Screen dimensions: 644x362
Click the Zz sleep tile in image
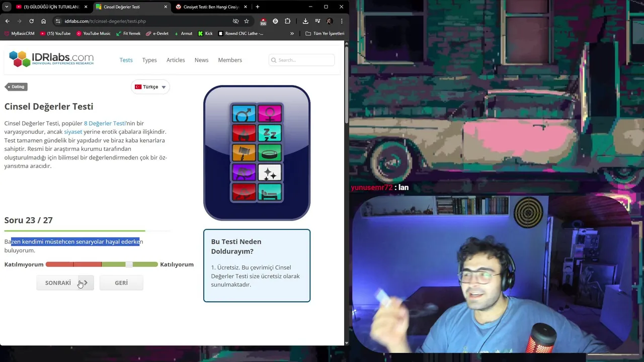point(270,133)
